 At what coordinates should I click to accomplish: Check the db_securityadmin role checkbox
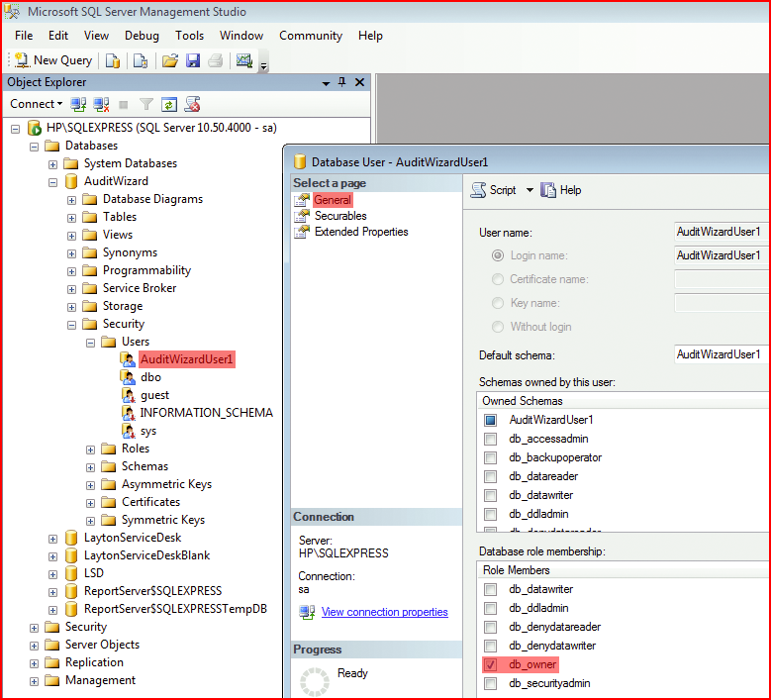[490, 683]
